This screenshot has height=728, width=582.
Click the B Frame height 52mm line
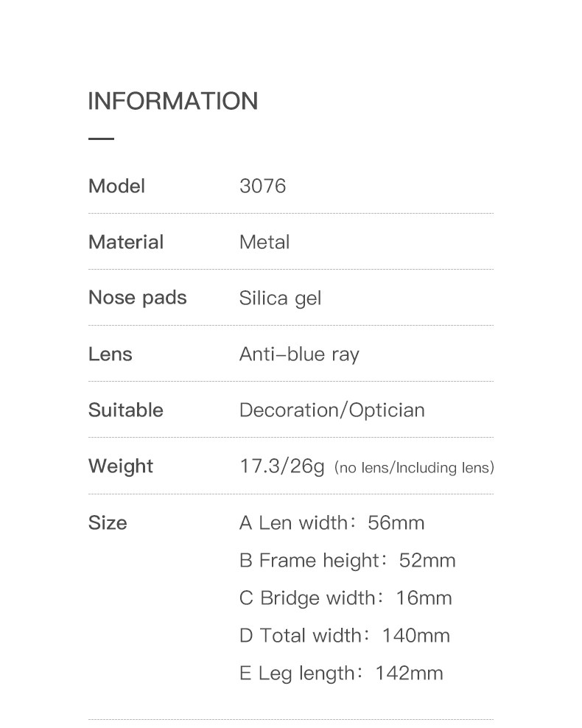[x=348, y=561]
